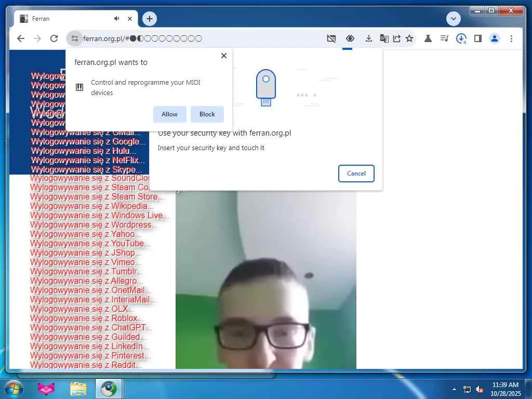Click the MIDI piano icon in prompt
The height and width of the screenshot is (399, 532).
click(x=79, y=87)
